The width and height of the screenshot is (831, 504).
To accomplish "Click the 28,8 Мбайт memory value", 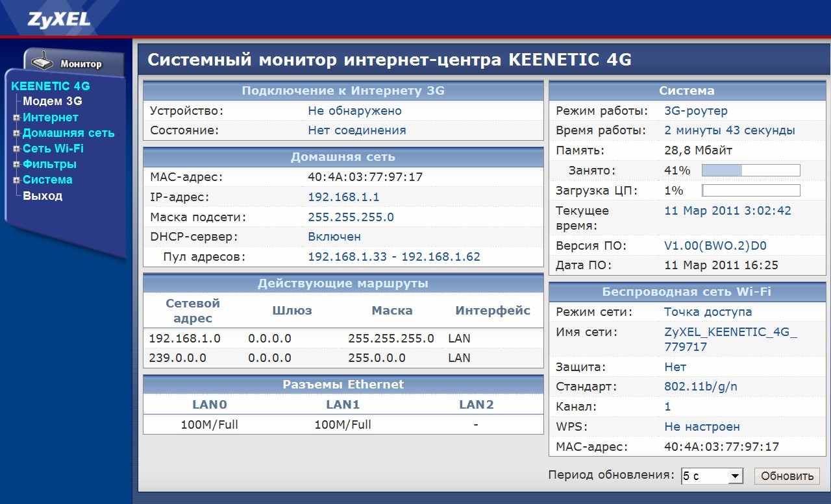I will pyautogui.click(x=698, y=150).
